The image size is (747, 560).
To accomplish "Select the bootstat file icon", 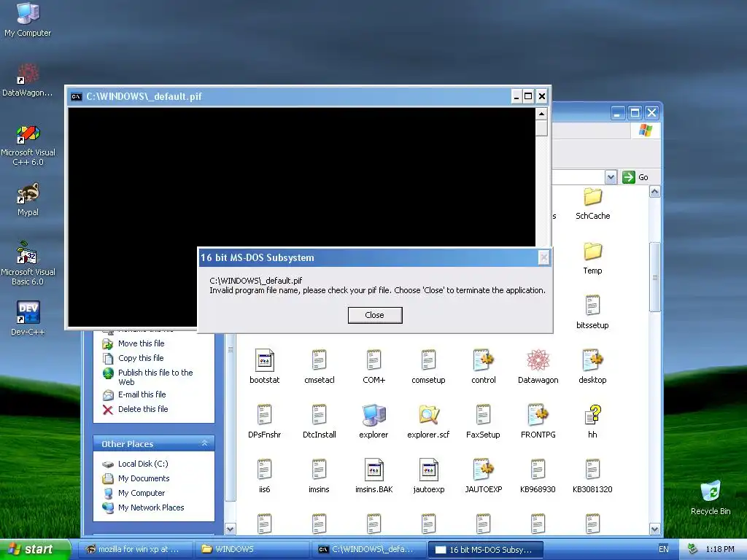I will click(264, 367).
